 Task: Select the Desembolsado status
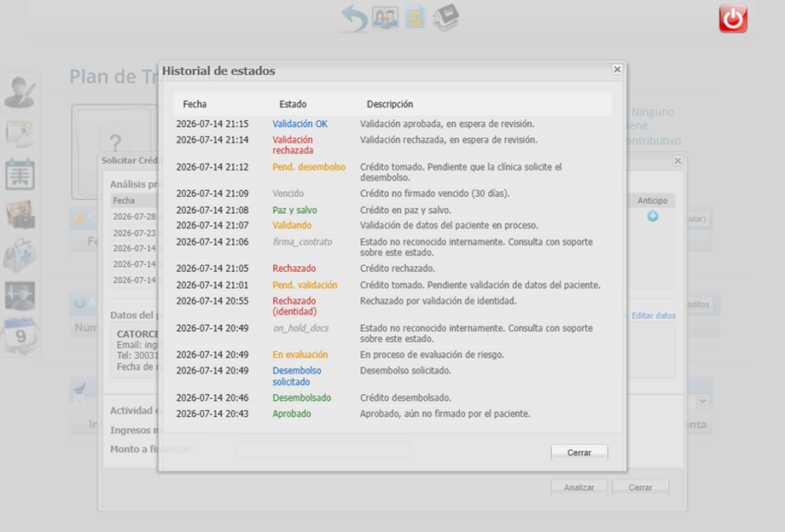point(302,398)
